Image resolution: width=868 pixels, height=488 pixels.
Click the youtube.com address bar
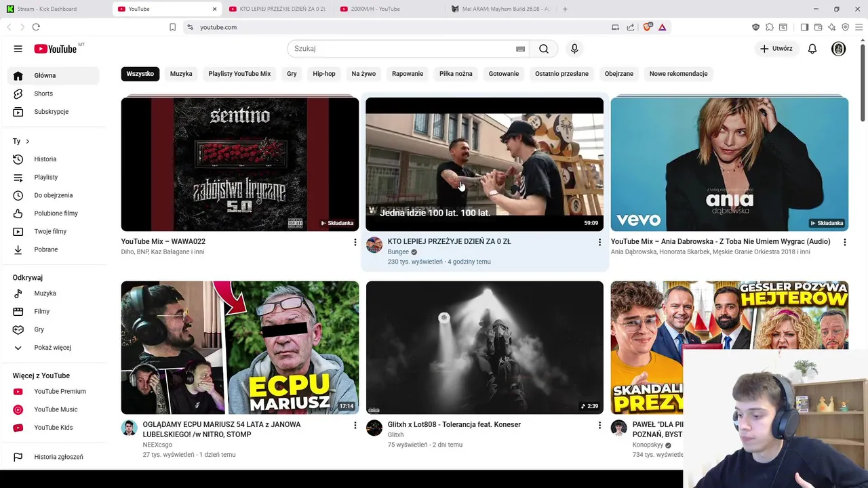[400, 27]
